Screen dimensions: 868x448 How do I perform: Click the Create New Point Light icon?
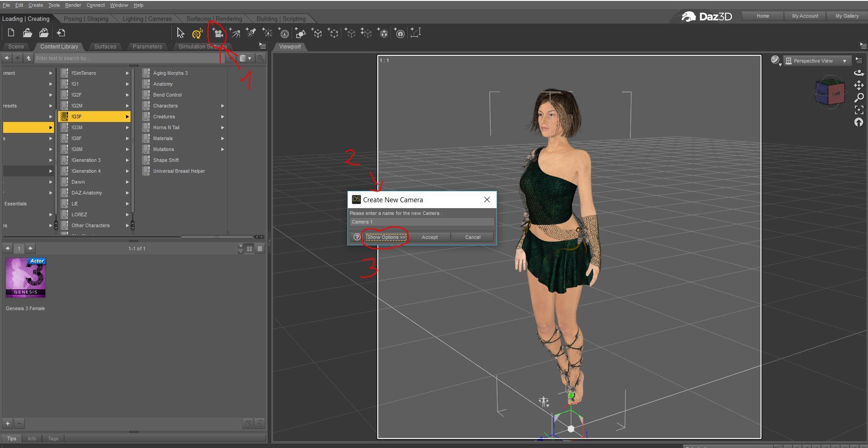267,33
